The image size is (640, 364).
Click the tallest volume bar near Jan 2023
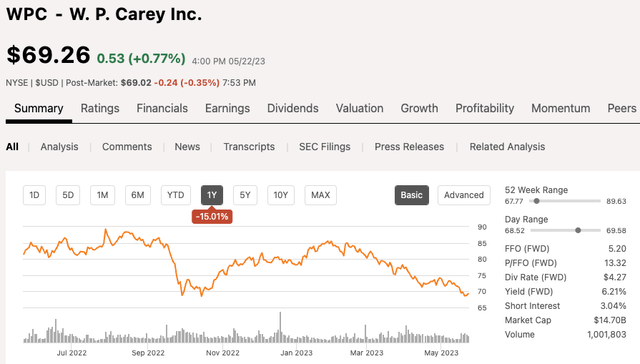coord(280,327)
